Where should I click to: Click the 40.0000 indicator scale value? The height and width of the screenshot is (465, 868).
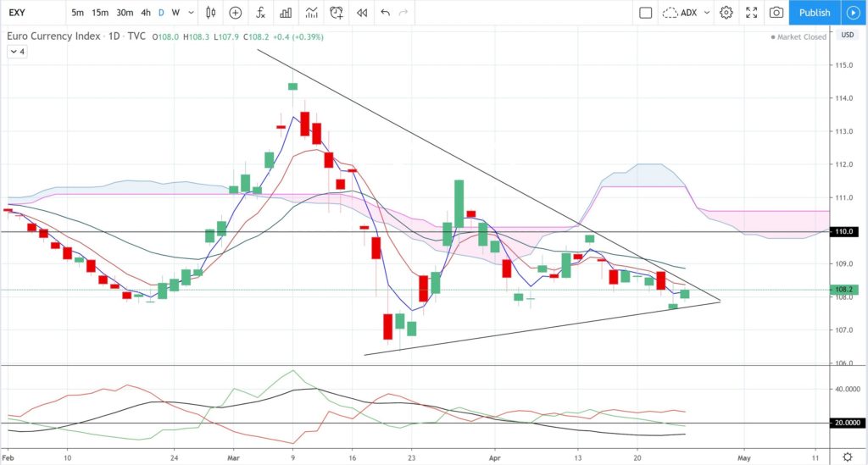(x=848, y=390)
